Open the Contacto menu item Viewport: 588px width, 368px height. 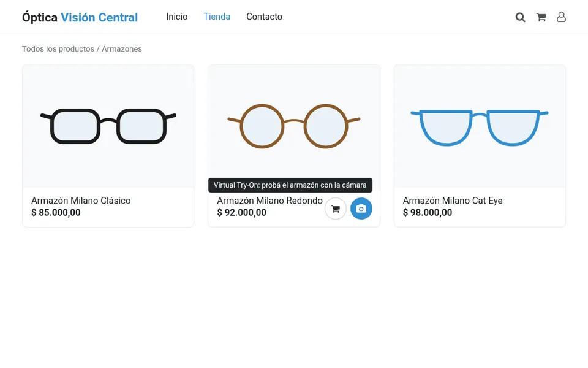pos(265,17)
